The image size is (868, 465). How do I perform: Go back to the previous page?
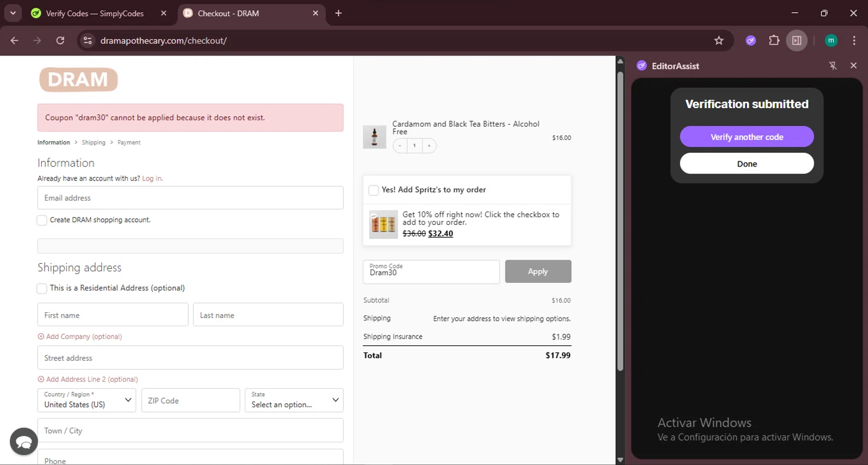[x=14, y=40]
